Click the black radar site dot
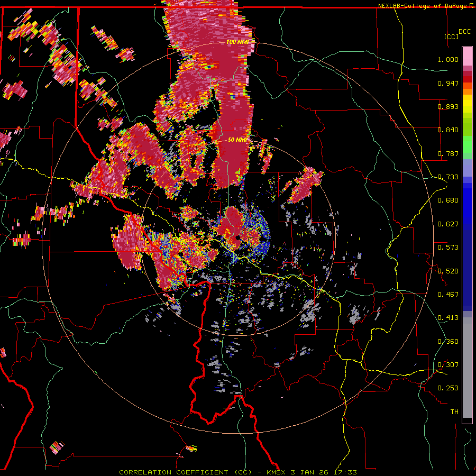The height and width of the screenshot is (476, 476). click(x=237, y=237)
